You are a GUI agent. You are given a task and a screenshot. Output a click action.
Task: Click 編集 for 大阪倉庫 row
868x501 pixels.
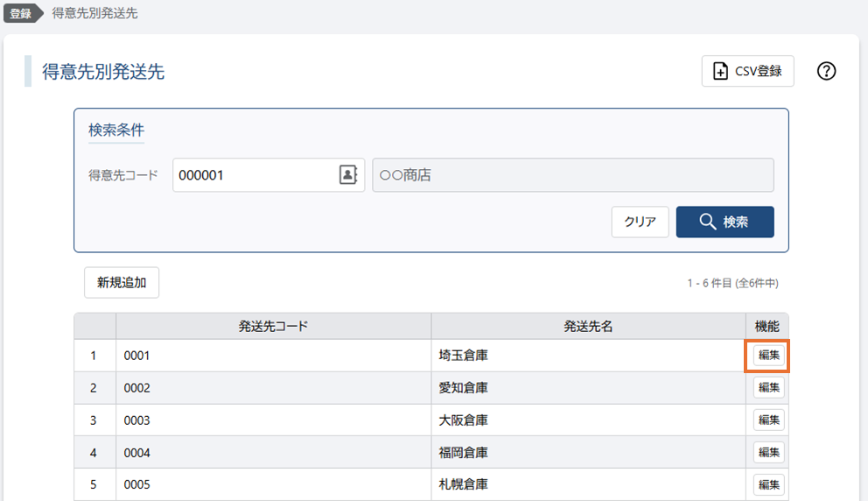[x=769, y=420]
